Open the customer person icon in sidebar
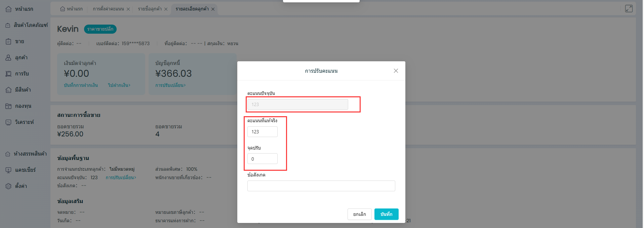 [x=8, y=58]
